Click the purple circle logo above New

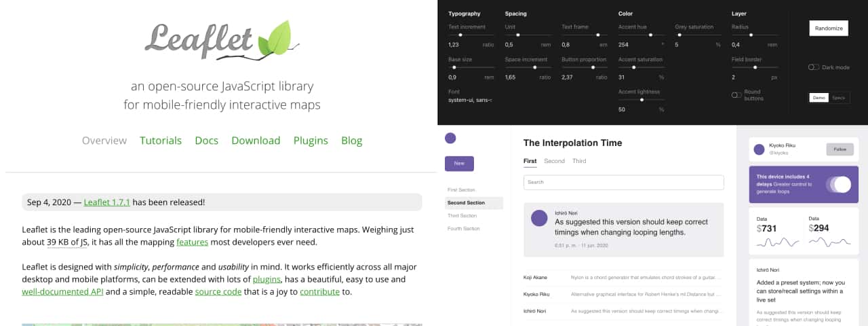(x=450, y=138)
